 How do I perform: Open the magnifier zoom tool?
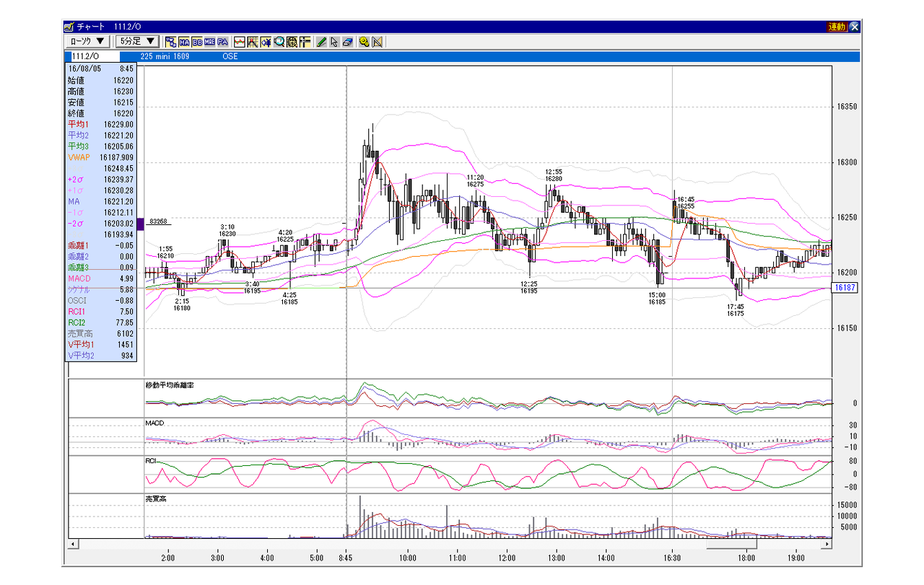(279, 42)
